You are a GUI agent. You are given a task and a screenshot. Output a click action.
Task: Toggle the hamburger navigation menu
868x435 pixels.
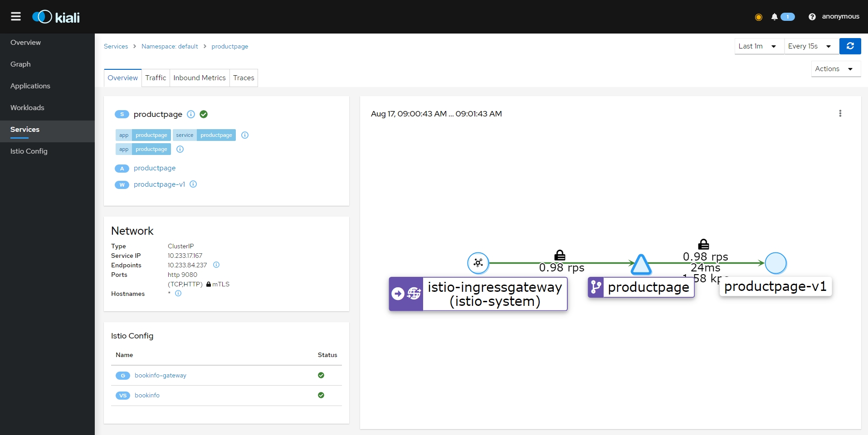pos(16,17)
